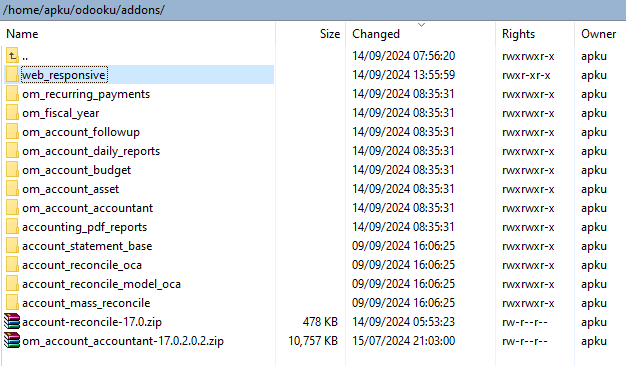The width and height of the screenshot is (626, 366).
Task: Click the om_fiscal_year folder icon
Action: [x=12, y=113]
